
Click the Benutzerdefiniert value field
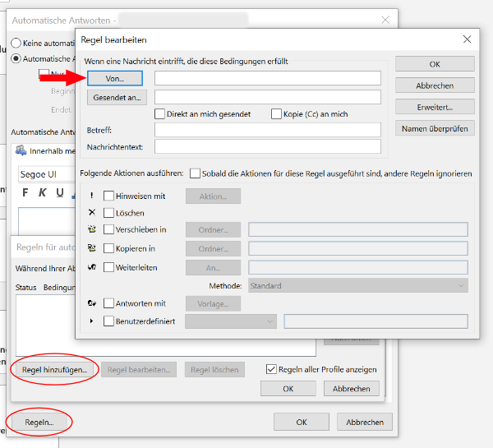click(376, 321)
